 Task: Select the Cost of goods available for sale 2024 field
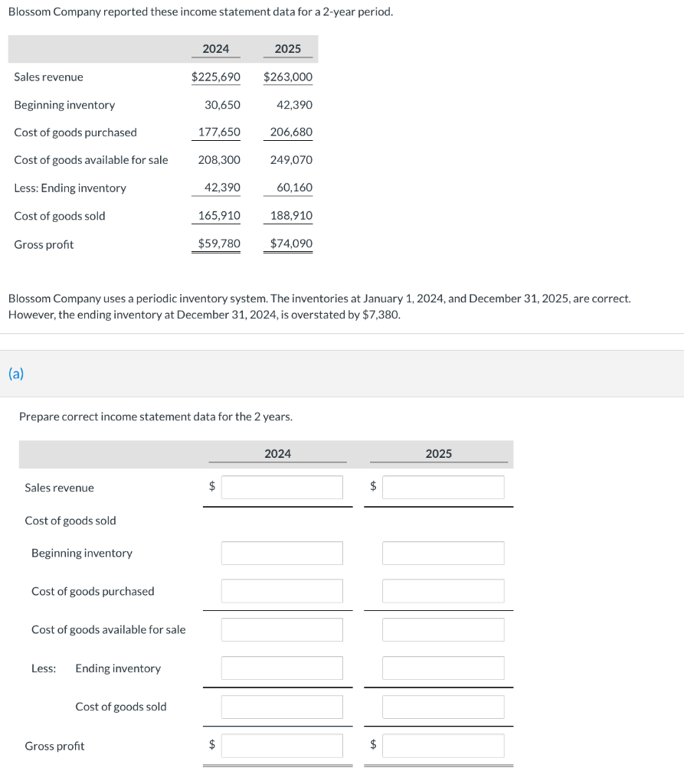(x=282, y=629)
